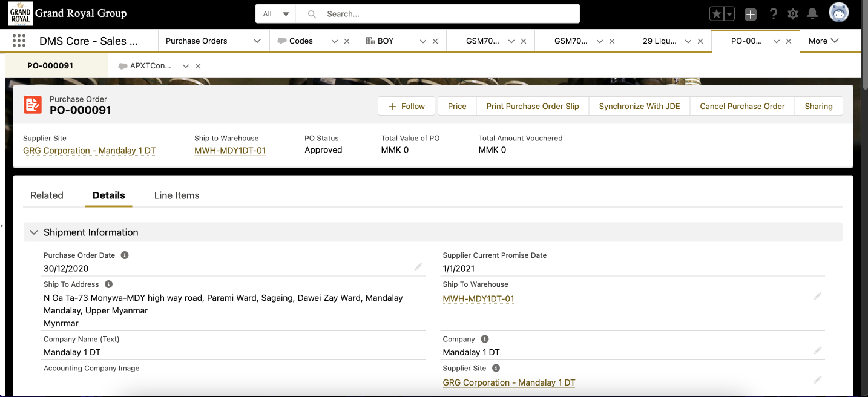Close the PO-00... workspace tab
This screenshot has width=868, height=397.
coord(789,41)
